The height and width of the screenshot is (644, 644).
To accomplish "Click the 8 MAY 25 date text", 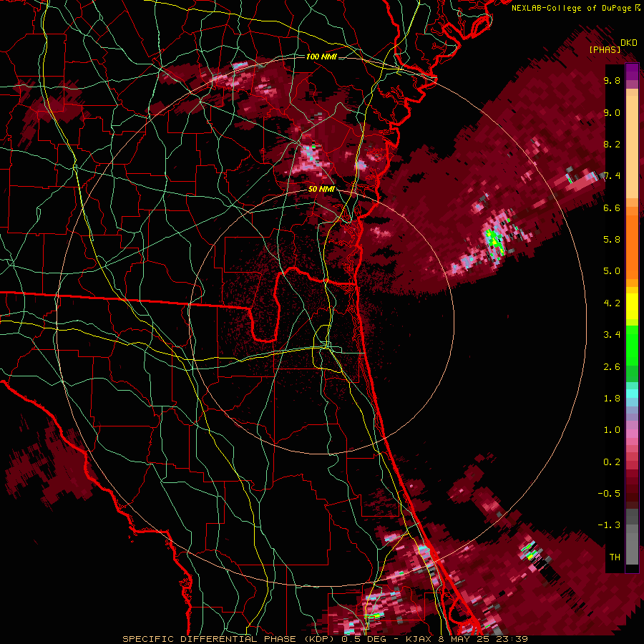I will click(464, 639).
